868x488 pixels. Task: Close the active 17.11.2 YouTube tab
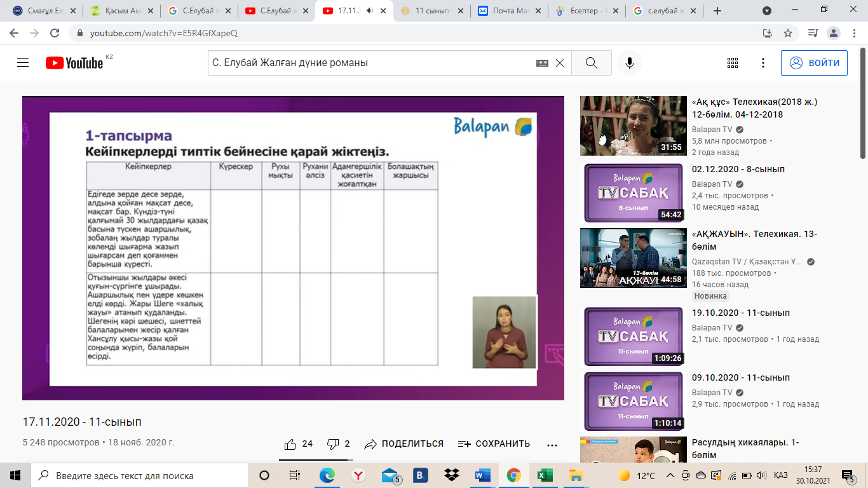383,11
